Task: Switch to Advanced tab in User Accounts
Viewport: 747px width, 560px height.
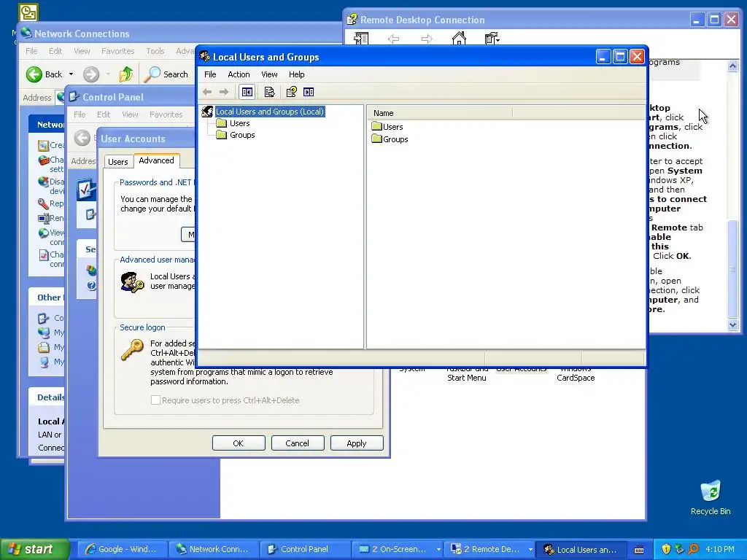Action: pos(156,160)
